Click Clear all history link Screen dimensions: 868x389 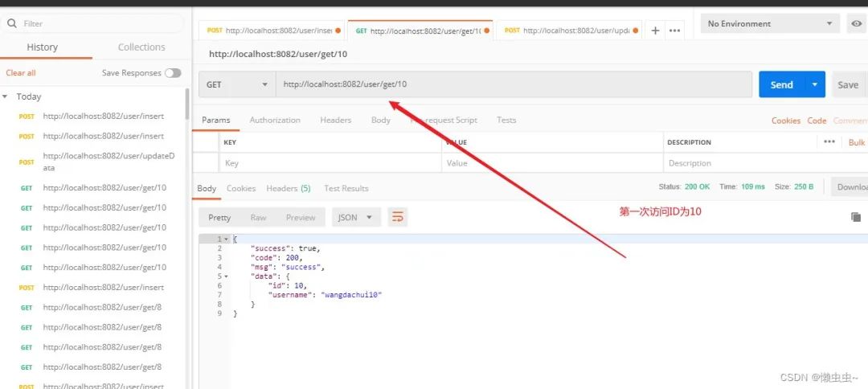(20, 72)
